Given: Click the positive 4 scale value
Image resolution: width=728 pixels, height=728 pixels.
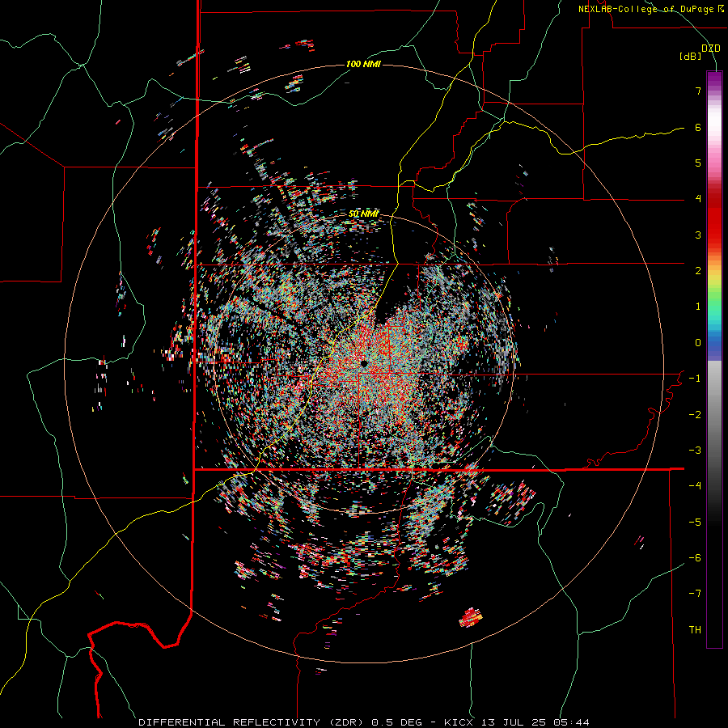Looking at the screenshot, I should click(698, 199).
